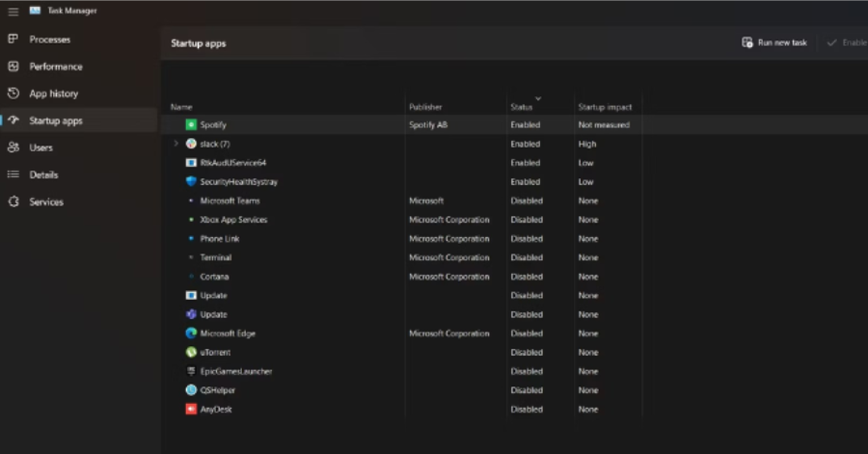This screenshot has height=454, width=868.
Task: Click Microsoft publisher cell for Teams
Action: click(426, 200)
